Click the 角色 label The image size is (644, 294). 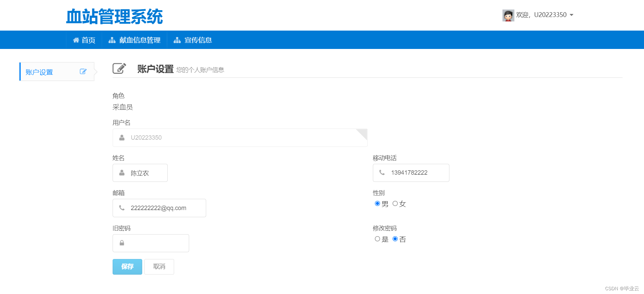119,96
